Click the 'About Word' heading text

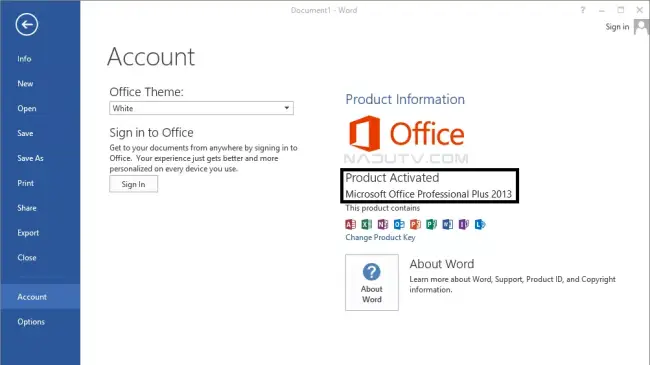tap(442, 264)
